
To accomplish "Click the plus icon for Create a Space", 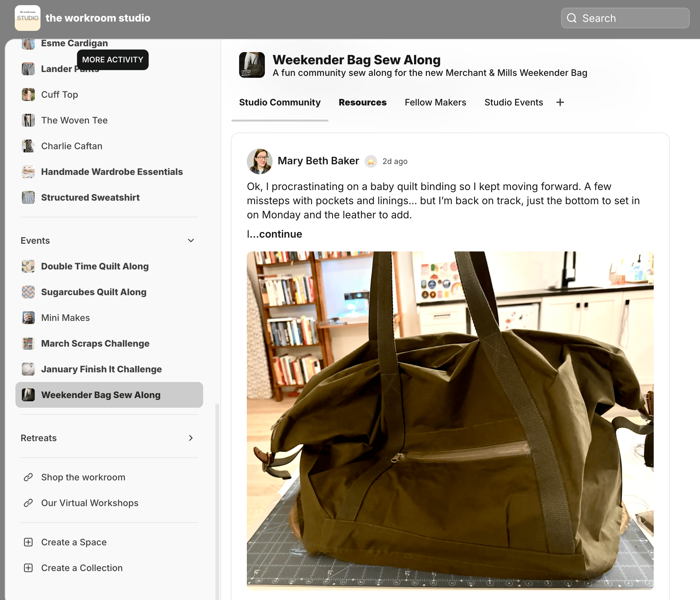I will coord(28,542).
